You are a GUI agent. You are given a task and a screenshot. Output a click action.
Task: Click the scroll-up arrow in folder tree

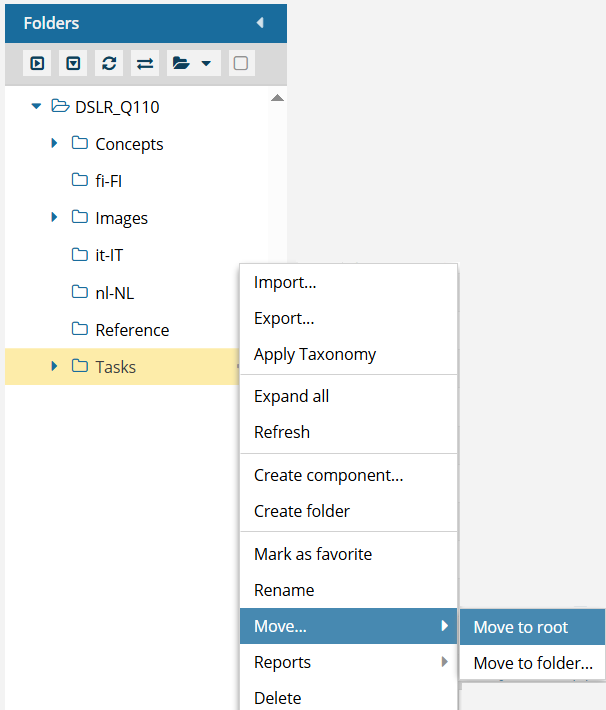[x=277, y=98]
